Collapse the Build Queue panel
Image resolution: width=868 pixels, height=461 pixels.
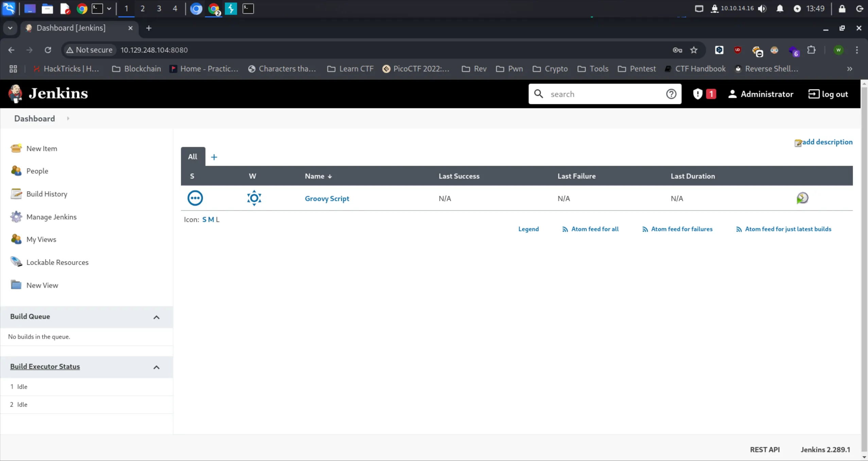tap(156, 317)
